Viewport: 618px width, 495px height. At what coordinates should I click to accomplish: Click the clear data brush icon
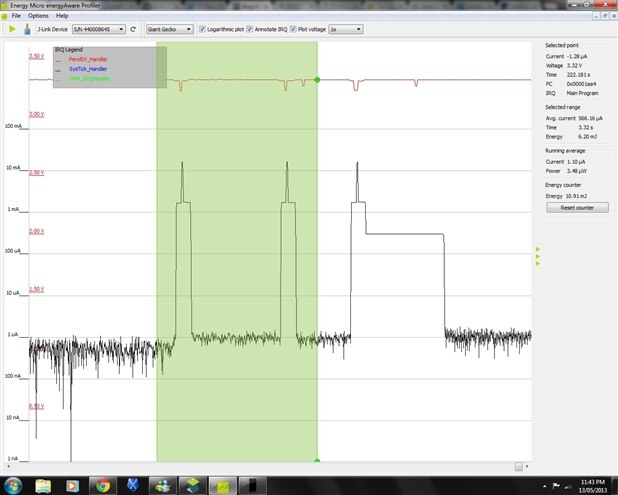[26, 30]
